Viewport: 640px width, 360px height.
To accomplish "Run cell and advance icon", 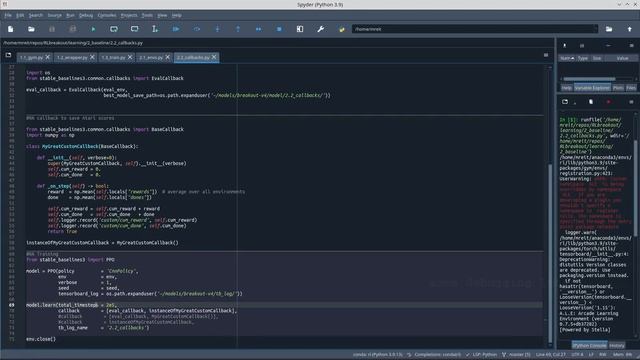I will (134, 29).
